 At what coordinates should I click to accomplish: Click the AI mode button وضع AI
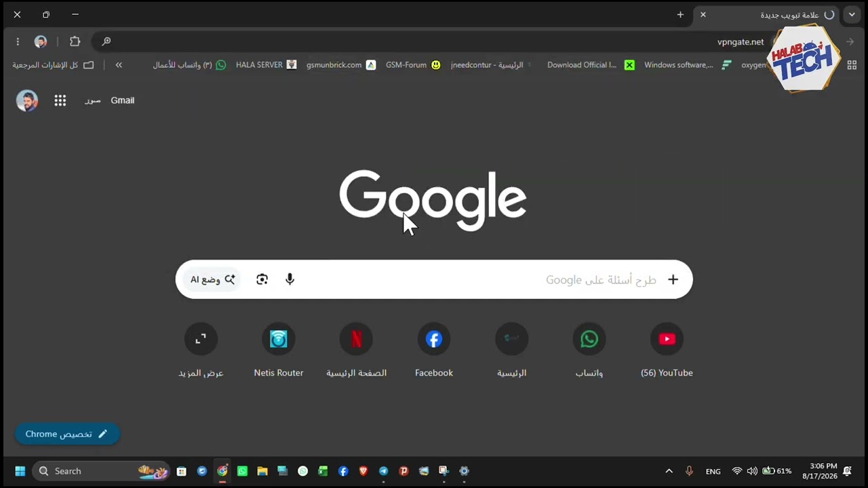click(x=212, y=279)
